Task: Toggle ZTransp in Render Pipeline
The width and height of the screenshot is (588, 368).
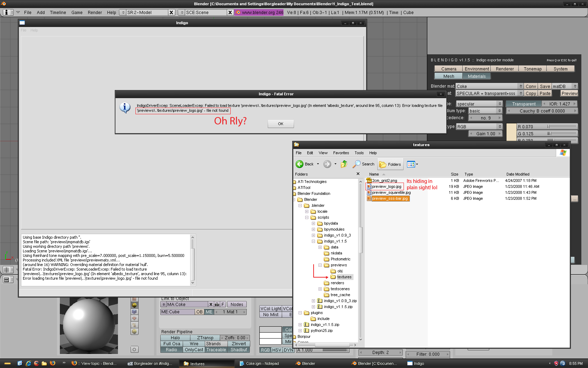Action: tap(205, 338)
